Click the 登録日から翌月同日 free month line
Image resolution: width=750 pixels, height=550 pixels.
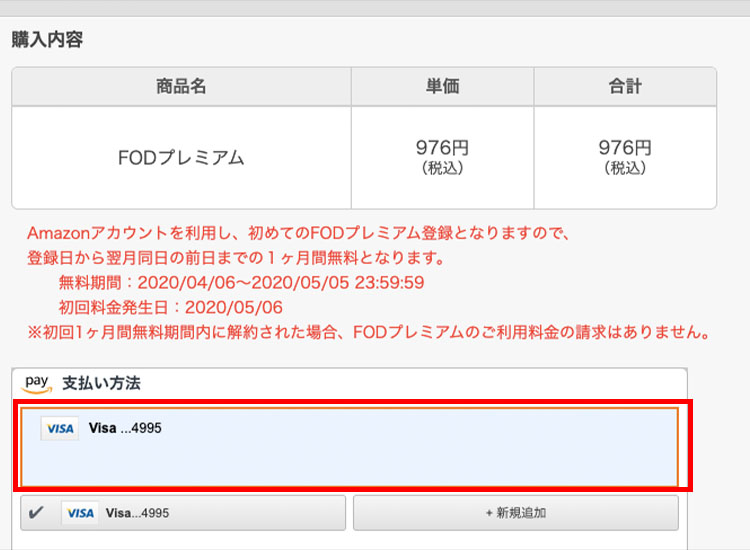(x=236, y=258)
